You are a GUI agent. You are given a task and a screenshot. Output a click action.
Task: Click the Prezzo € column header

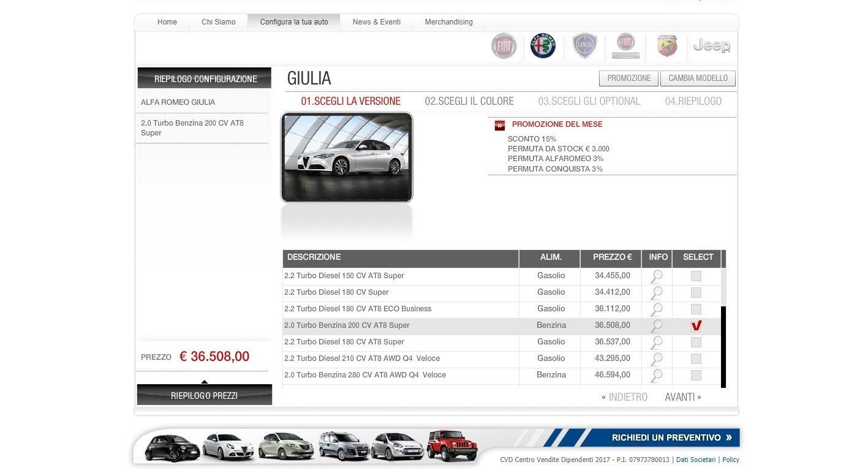click(x=611, y=258)
